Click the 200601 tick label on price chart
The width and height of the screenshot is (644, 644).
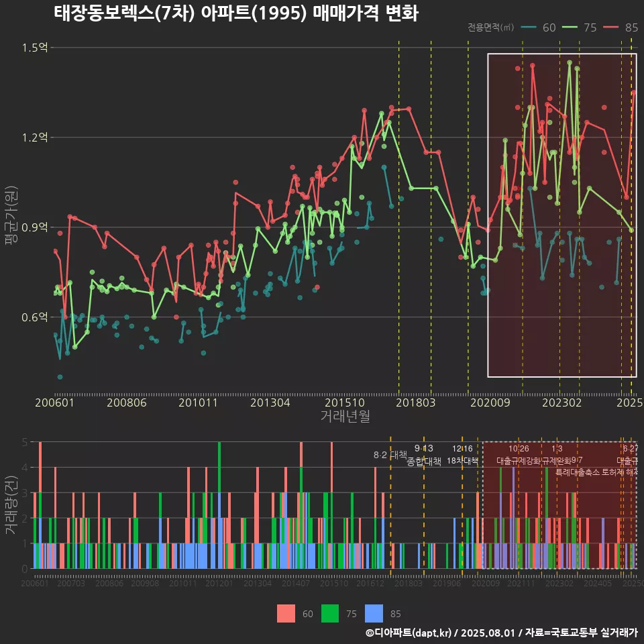point(54,402)
